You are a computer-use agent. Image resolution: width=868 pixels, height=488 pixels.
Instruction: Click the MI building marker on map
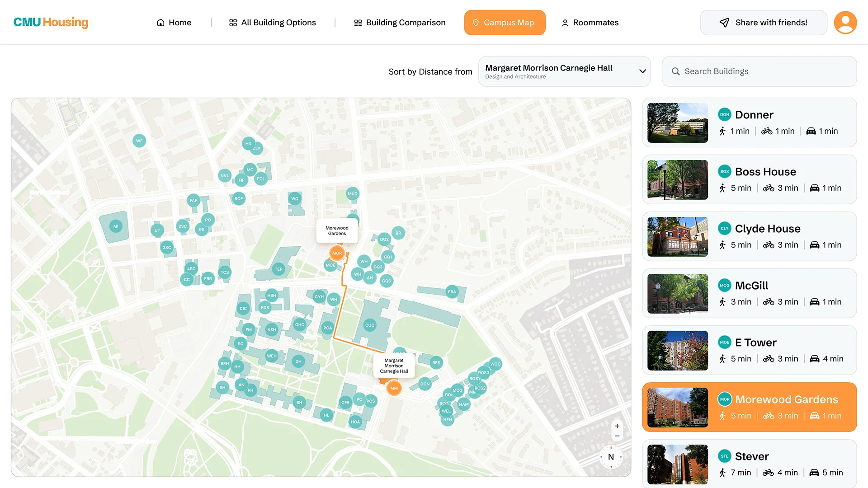[116, 226]
